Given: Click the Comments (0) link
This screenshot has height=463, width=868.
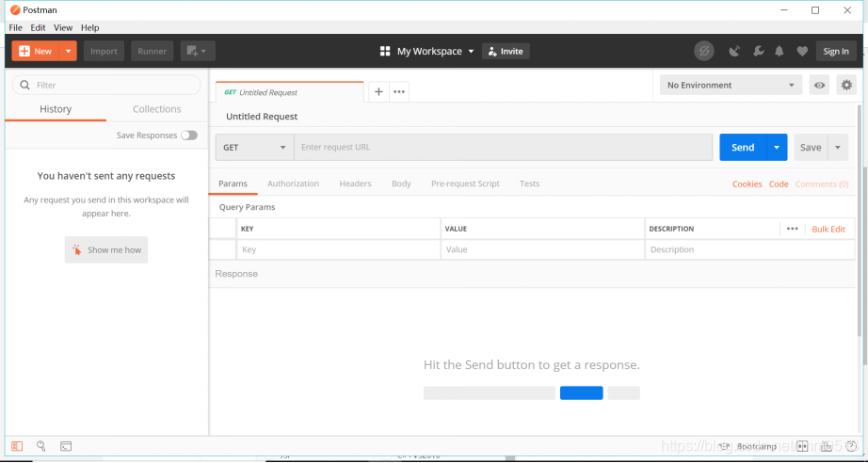Looking at the screenshot, I should click(x=822, y=184).
